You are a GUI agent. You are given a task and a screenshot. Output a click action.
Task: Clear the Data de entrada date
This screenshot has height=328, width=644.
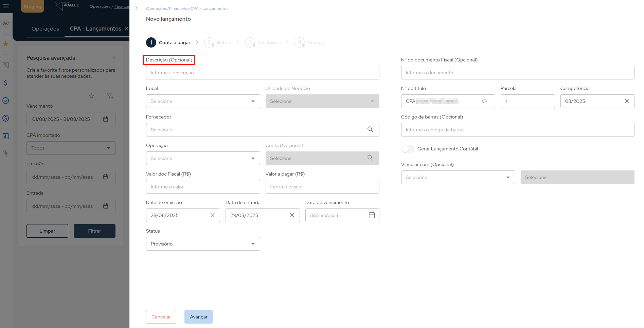tap(292, 215)
